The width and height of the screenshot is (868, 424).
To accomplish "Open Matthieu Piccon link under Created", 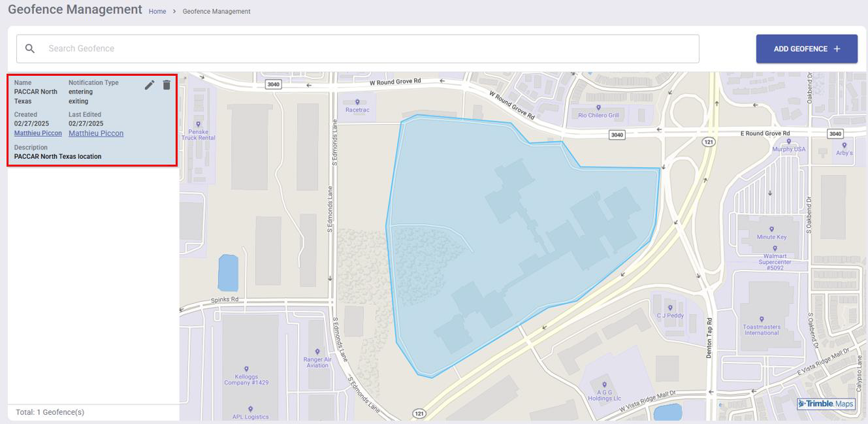I will [x=38, y=133].
